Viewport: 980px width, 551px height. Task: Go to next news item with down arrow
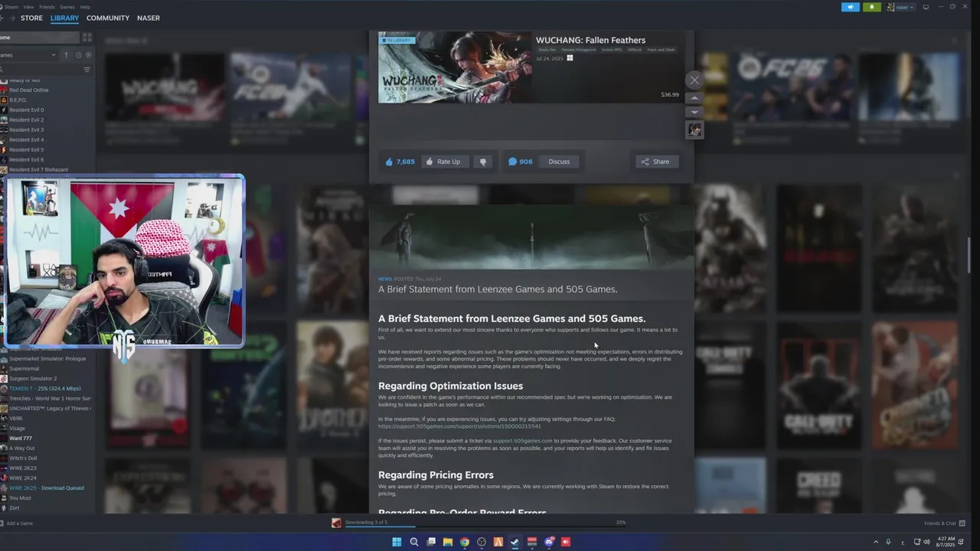click(694, 112)
